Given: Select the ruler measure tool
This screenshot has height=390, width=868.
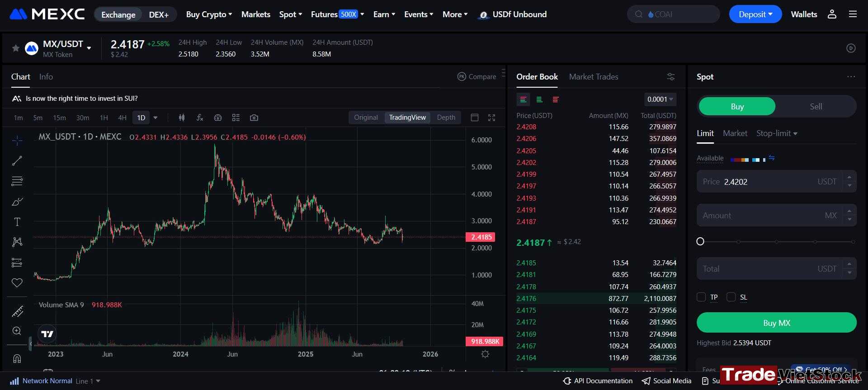Looking at the screenshot, I should [x=17, y=311].
